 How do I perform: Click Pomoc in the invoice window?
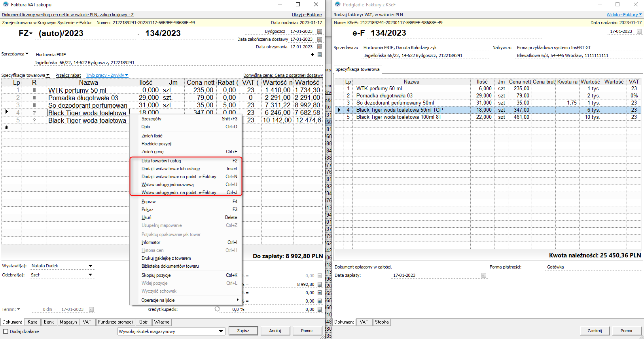pos(307,331)
